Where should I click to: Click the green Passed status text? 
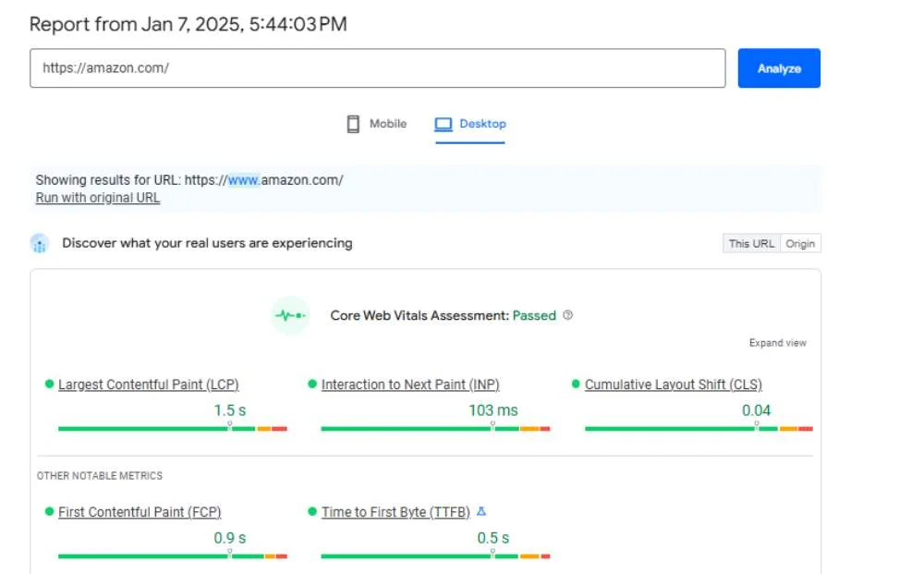point(534,315)
